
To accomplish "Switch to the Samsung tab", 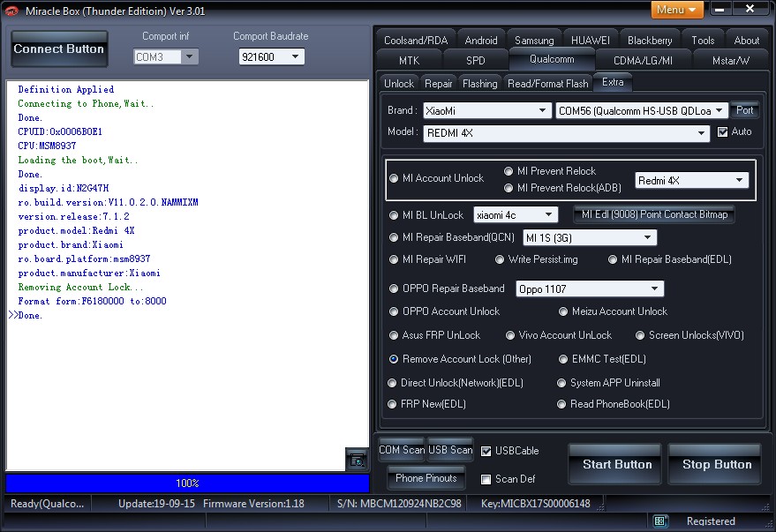I will click(x=534, y=40).
